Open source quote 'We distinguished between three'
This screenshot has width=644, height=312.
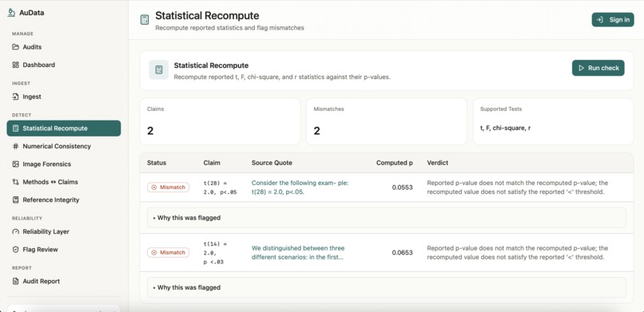pos(298,252)
